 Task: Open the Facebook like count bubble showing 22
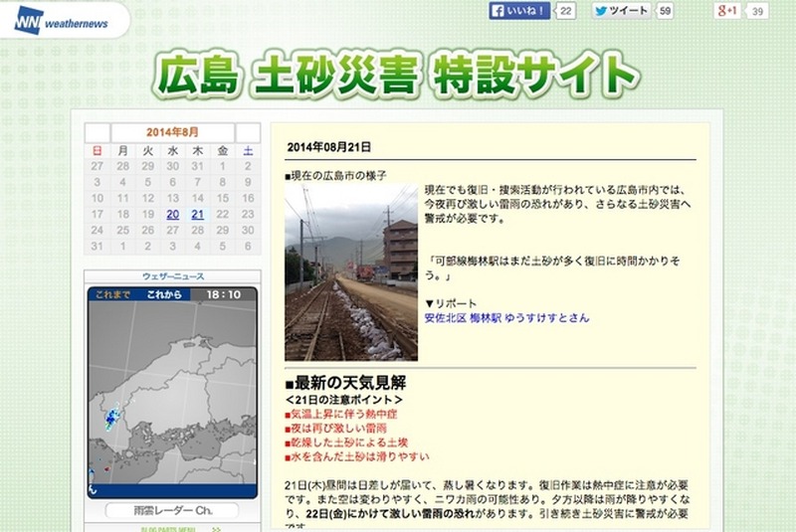coord(565,11)
